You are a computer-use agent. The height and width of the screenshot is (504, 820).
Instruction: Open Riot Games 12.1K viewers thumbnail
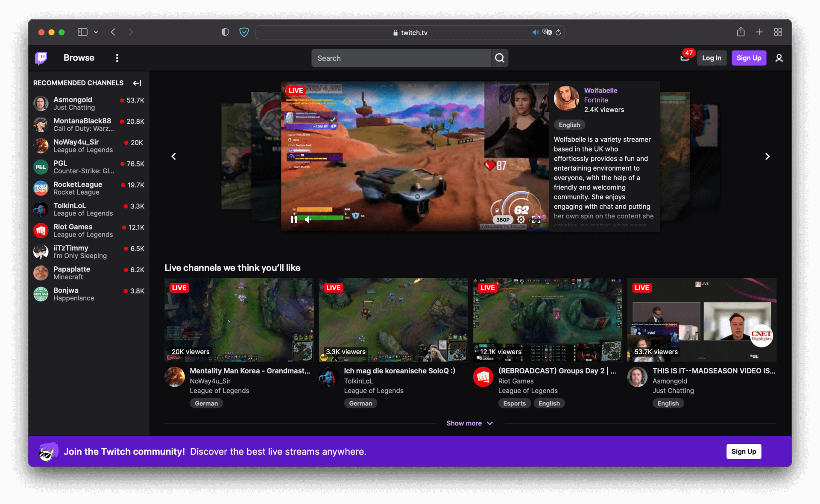548,320
